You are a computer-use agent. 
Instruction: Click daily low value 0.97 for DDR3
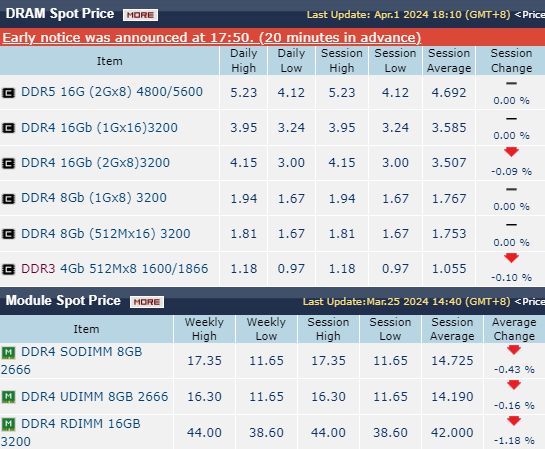coord(291,269)
